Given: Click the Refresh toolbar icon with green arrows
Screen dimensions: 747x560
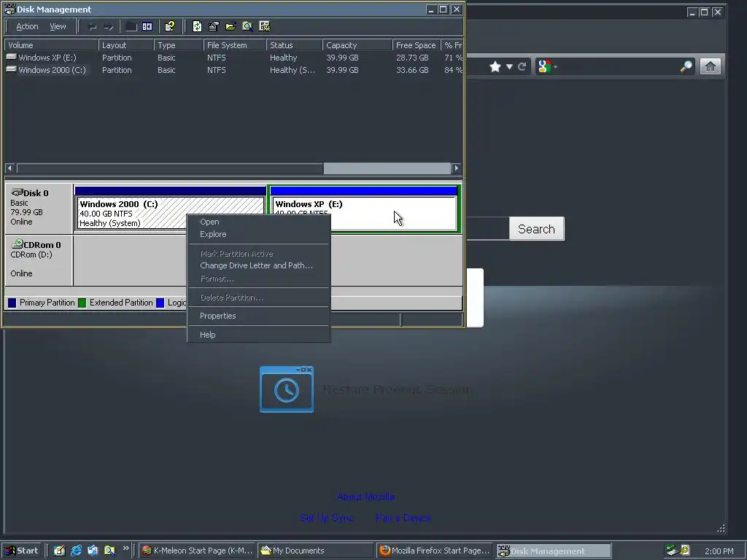Looking at the screenshot, I should point(197,27).
